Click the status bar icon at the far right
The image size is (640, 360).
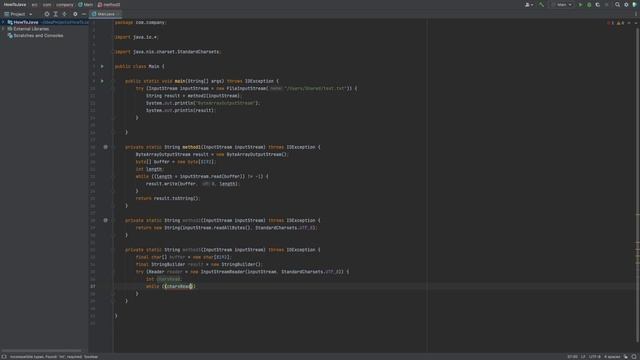point(634,357)
